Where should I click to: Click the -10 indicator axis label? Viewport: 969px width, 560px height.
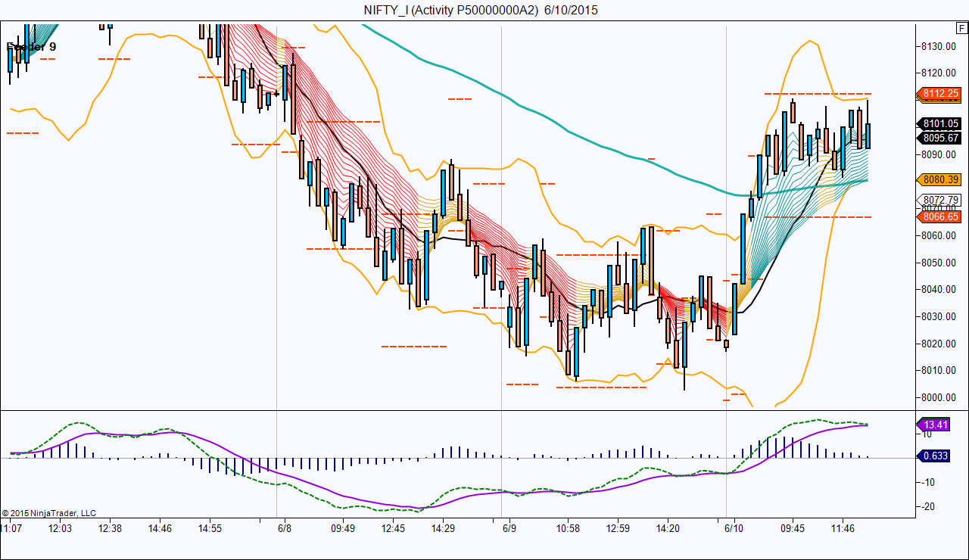(x=929, y=482)
